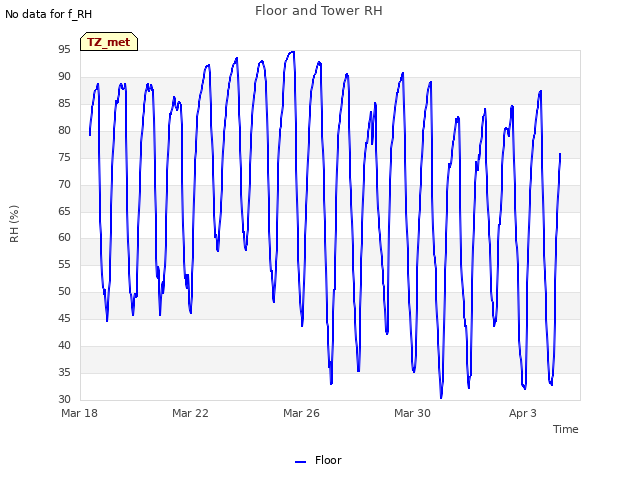The width and height of the screenshot is (640, 480).
Task: Click the 60 y-axis tick label
Action: click(64, 237)
